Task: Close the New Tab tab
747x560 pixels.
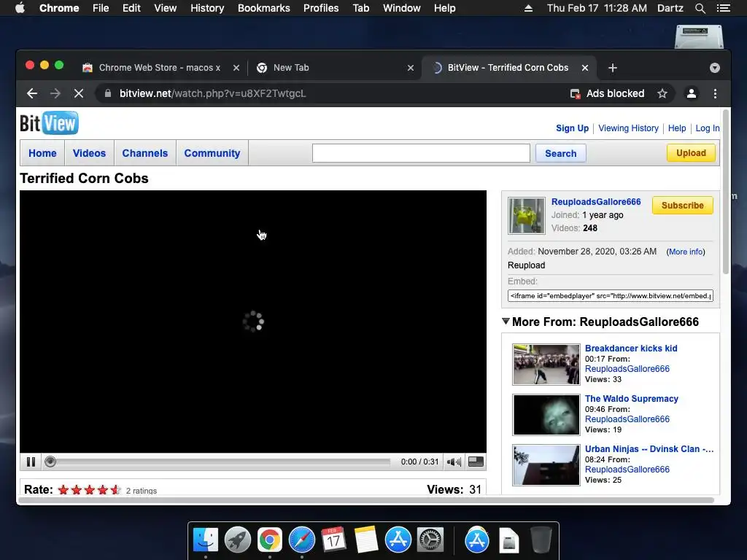Action: point(411,68)
